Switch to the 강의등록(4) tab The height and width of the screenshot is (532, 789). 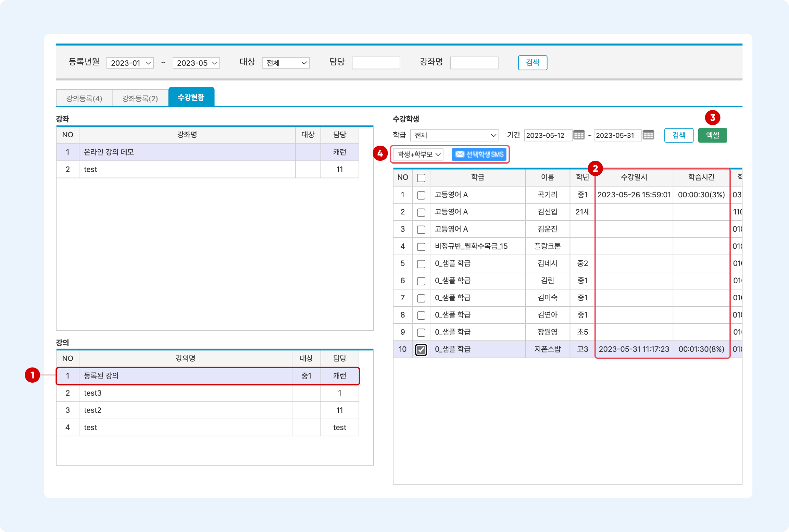pos(84,98)
